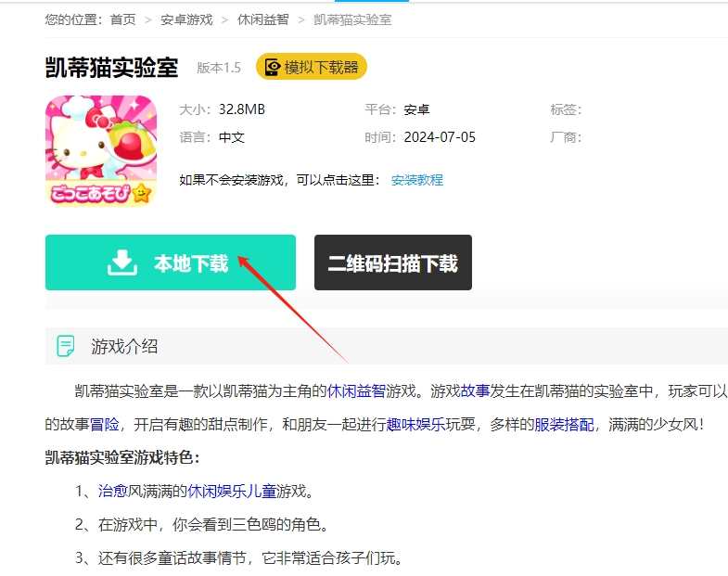
Task: Click the 版本1.5 version label
Action: (219, 68)
